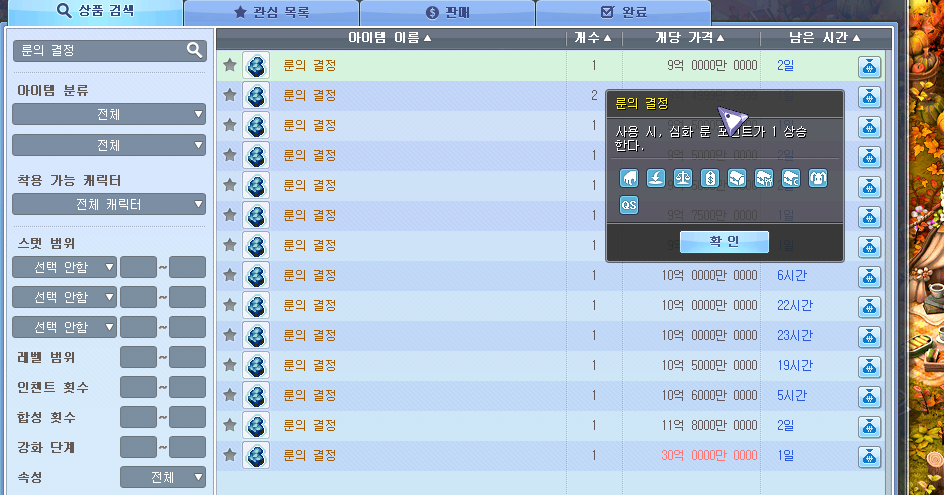Switch to the 상품 검색 tab
Screen dimensions: 944x495
click(x=95, y=11)
